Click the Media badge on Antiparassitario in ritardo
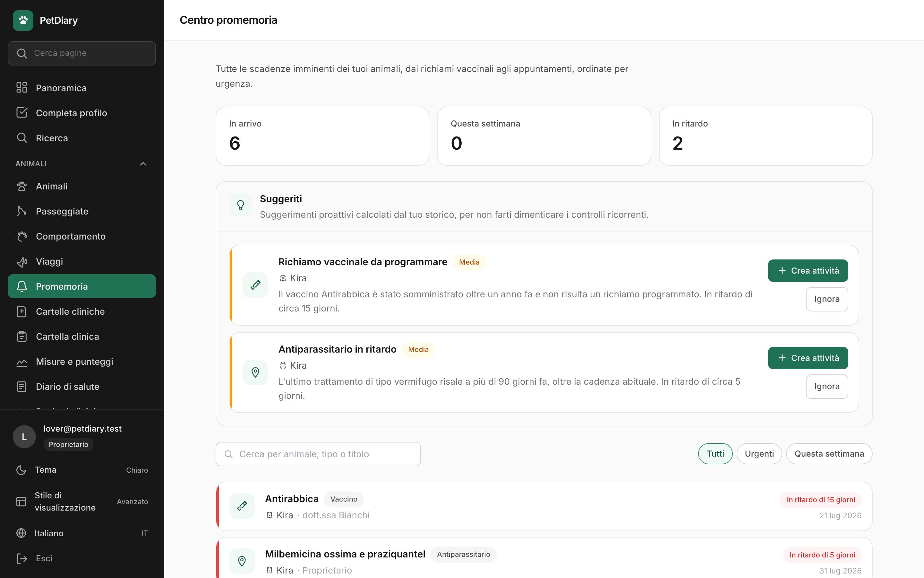The image size is (924, 578). [418, 349]
